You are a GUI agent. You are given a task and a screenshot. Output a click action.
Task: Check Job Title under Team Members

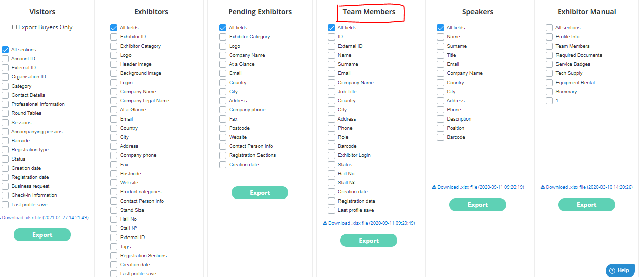pyautogui.click(x=331, y=92)
